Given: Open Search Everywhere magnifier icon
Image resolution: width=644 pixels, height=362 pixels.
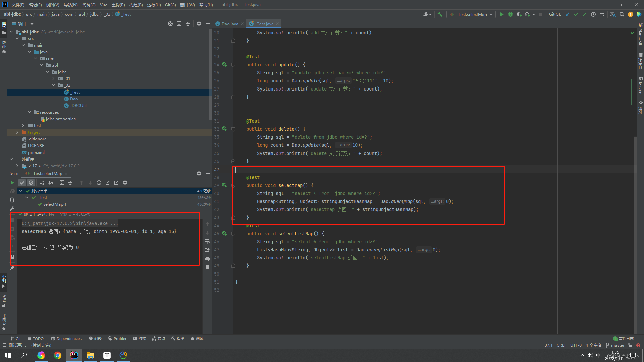Looking at the screenshot, I should (622, 14).
